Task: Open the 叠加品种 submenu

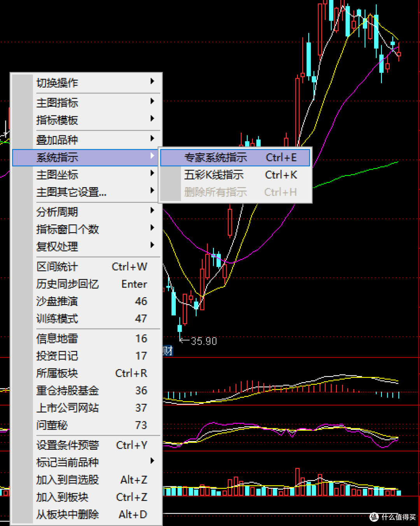Action: point(87,140)
